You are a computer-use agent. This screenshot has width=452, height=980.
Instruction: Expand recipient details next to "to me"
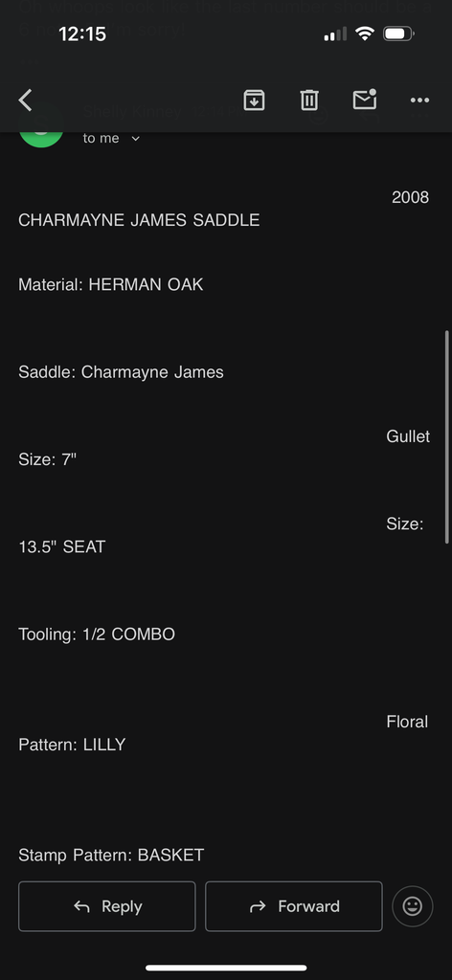click(136, 139)
